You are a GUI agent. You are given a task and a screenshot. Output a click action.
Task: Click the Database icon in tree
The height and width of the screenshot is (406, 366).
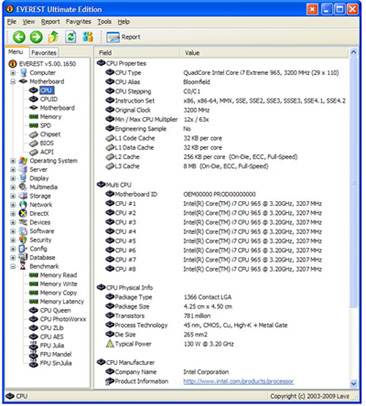pyautogui.click(x=23, y=258)
